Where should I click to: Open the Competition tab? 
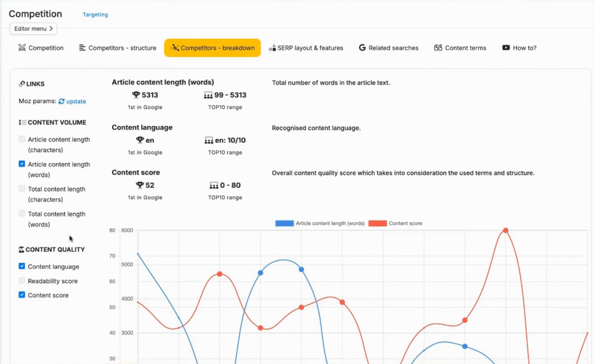pyautogui.click(x=41, y=48)
